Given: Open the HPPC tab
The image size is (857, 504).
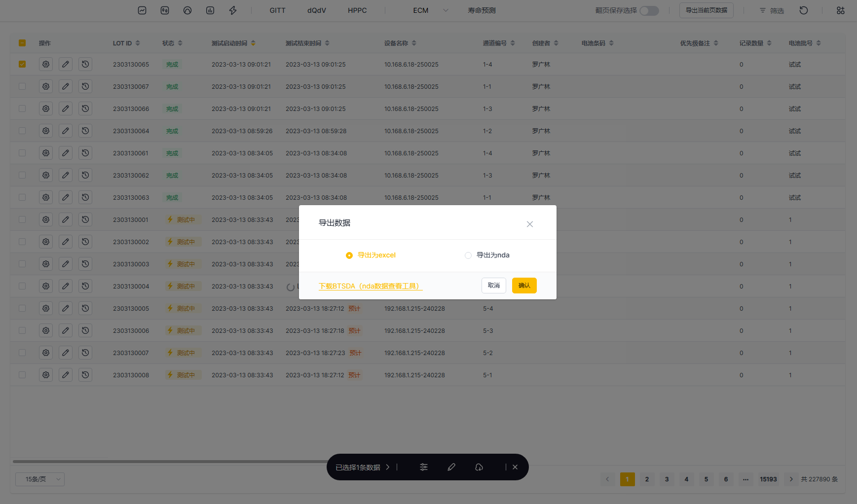Looking at the screenshot, I should (357, 10).
